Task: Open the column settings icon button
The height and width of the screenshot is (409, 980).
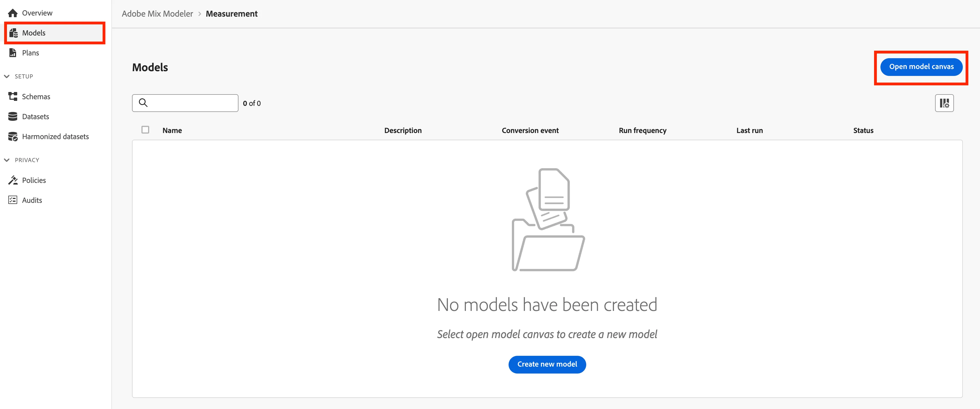Action: (x=944, y=103)
